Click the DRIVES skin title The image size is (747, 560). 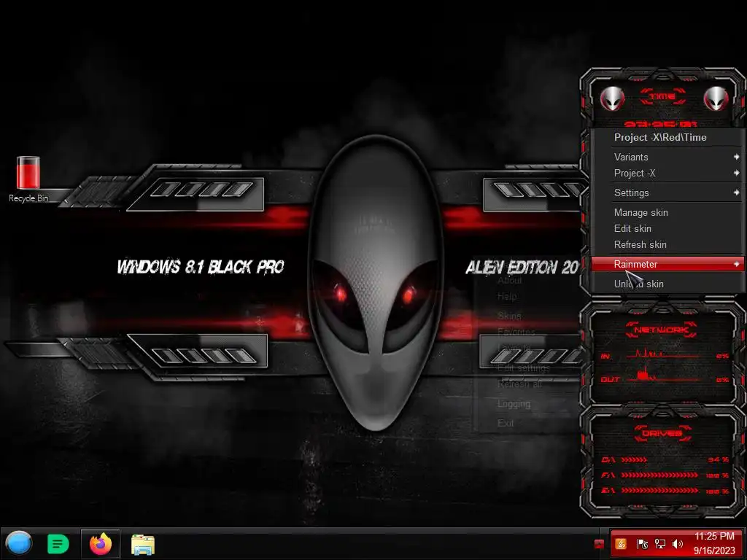coord(662,433)
